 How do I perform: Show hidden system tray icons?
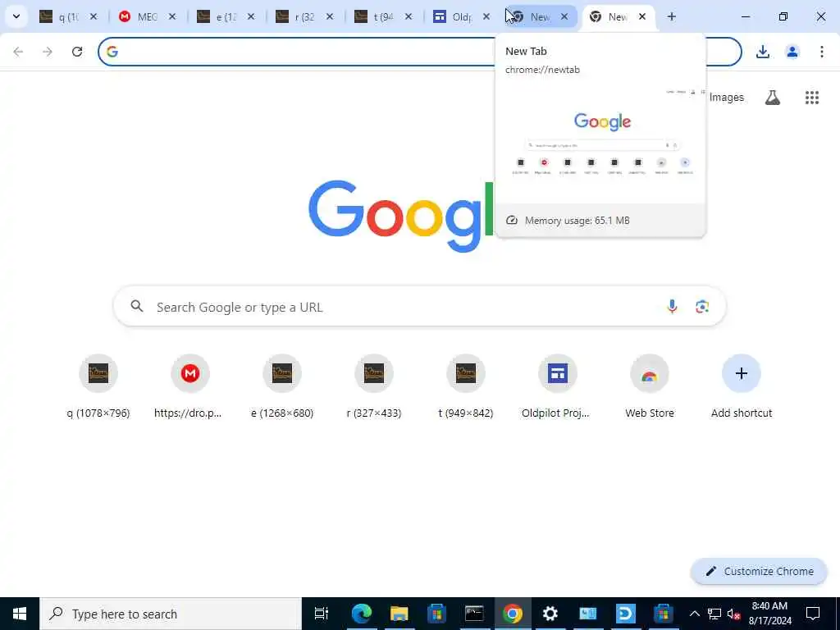[694, 614]
